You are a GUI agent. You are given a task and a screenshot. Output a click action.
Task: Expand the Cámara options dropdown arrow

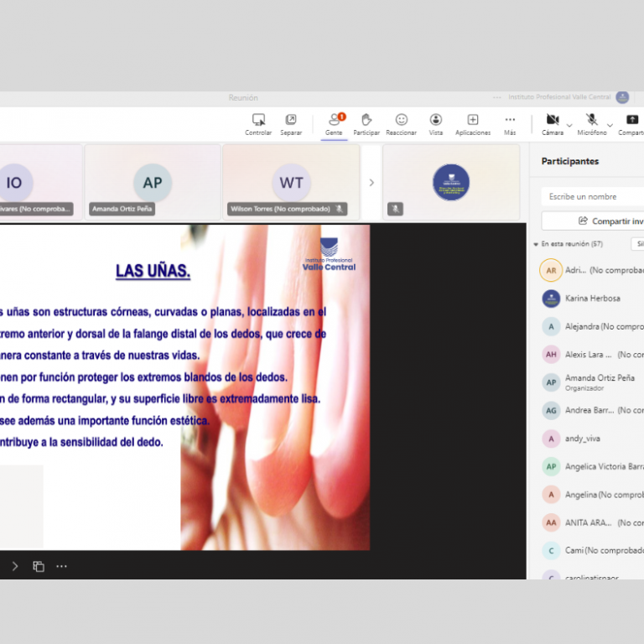pyautogui.click(x=569, y=125)
